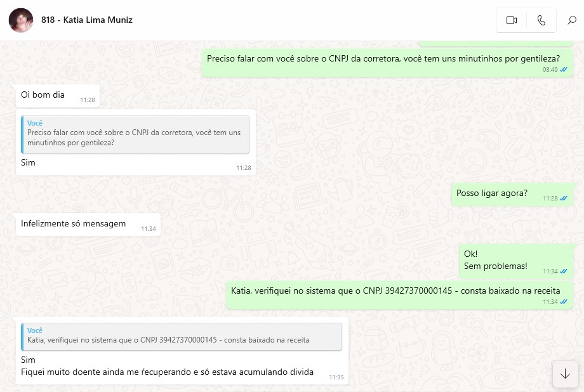This screenshot has height=392, width=584.
Task: Check read ticks on the 08:49 message
Action: tap(564, 70)
